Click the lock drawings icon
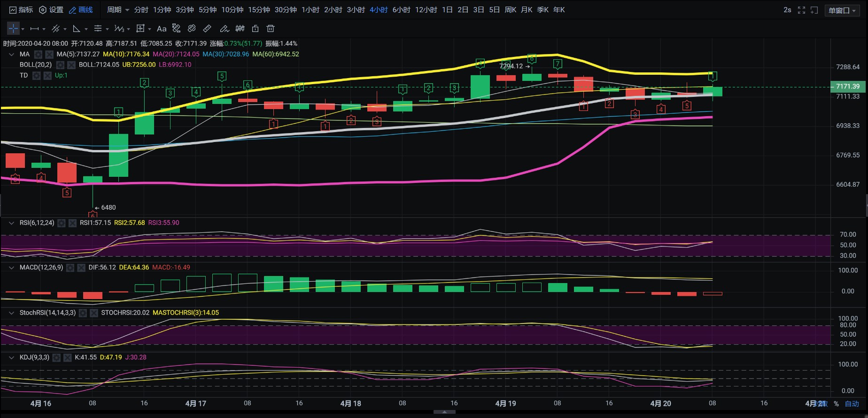Screen dimensions: 868x418 255,29
